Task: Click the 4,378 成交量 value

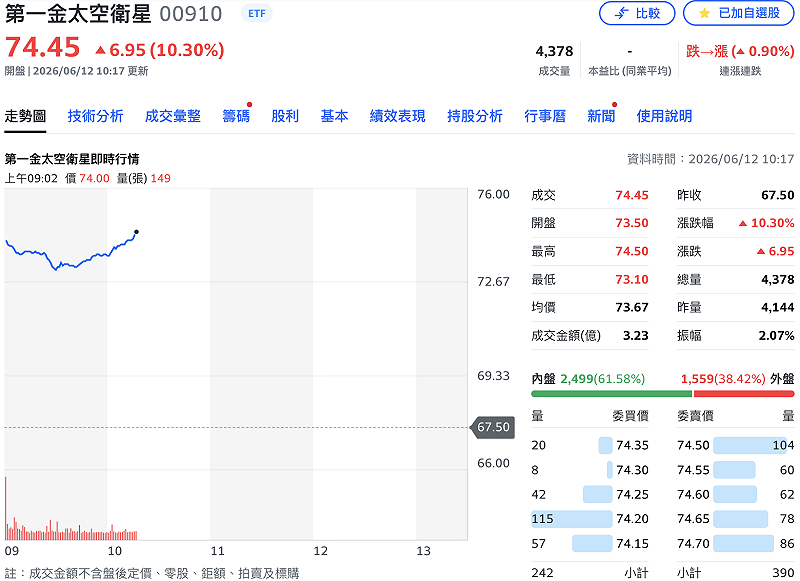Action: point(554,51)
